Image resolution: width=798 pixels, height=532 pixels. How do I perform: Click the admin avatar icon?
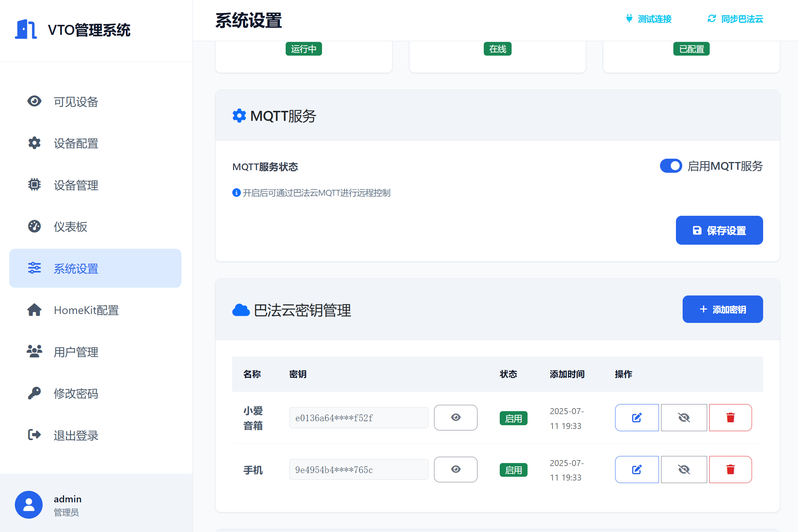tap(29, 505)
